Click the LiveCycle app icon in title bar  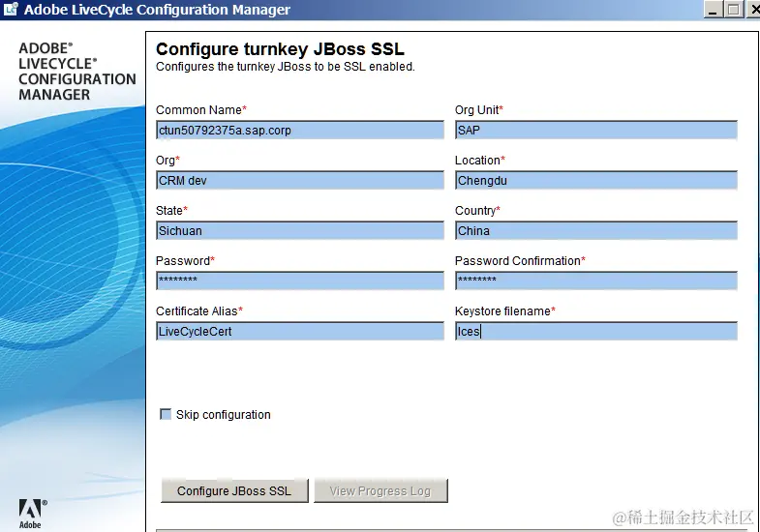[x=11, y=10]
